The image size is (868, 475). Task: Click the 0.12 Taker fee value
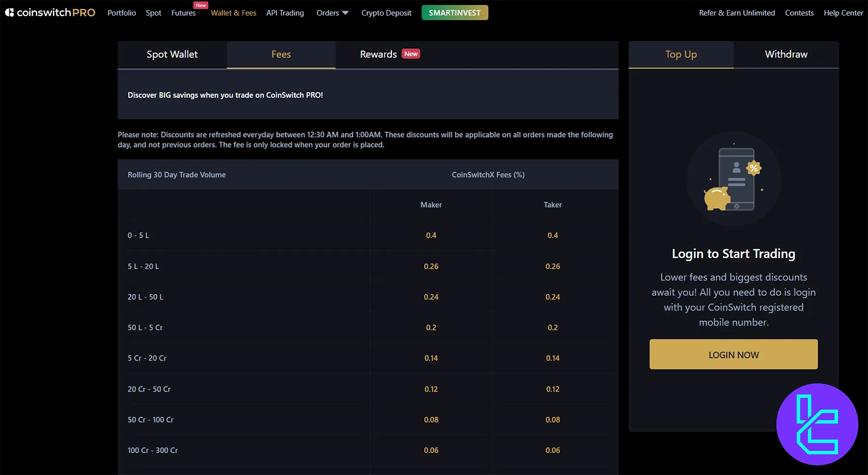(x=553, y=389)
